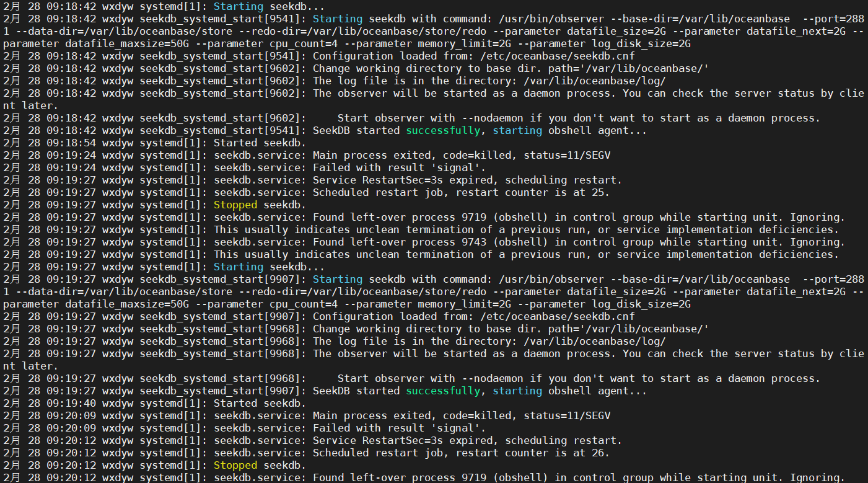
Task: Click "Failed with result 'signal'" at 09:19:24
Action: click(399, 168)
